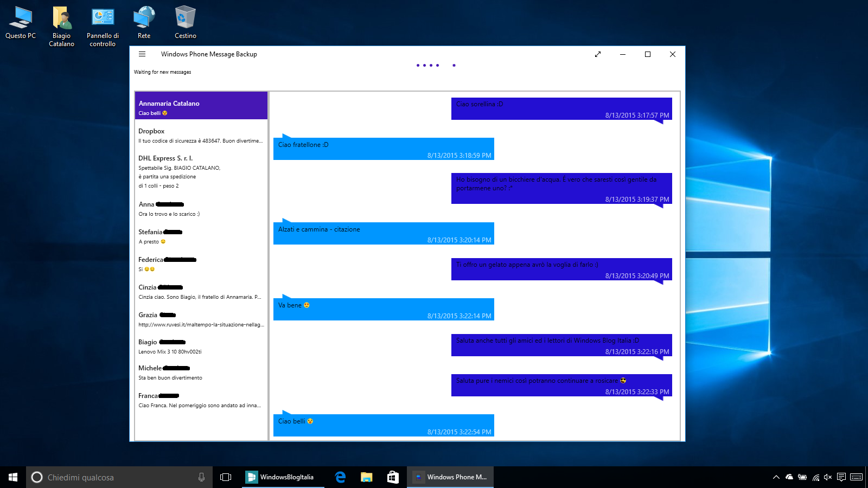
Task: Click Windows Phone Message Backup title
Action: pos(209,54)
